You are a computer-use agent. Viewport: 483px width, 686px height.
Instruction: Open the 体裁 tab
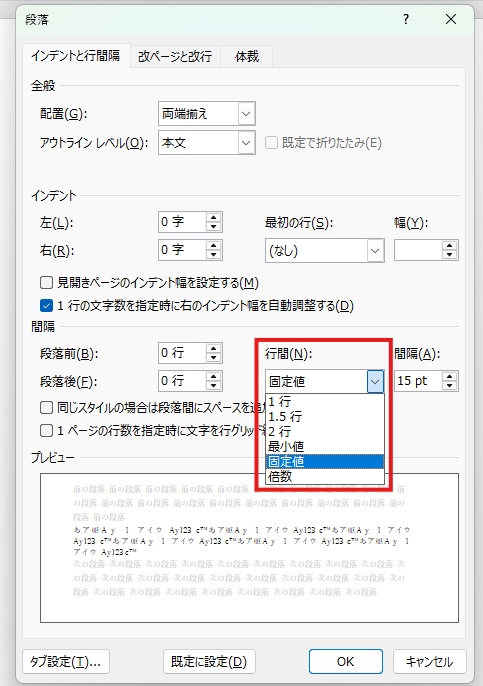[247, 56]
